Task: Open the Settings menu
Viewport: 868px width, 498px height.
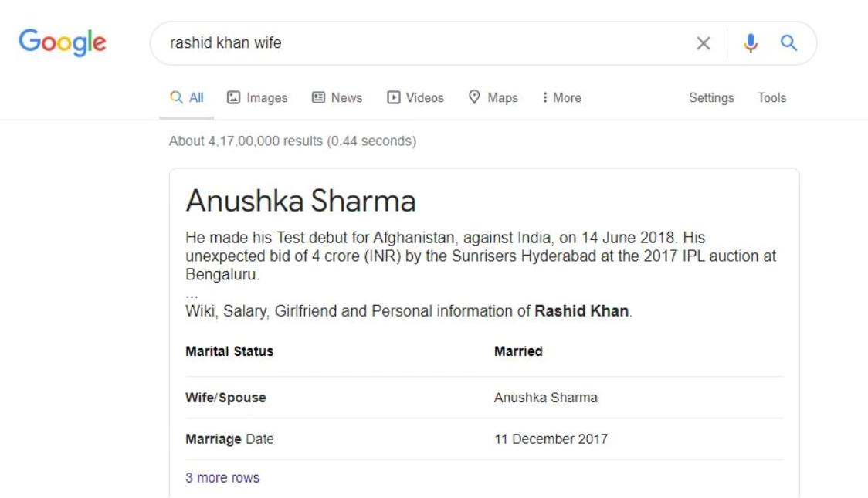Action: click(x=711, y=97)
